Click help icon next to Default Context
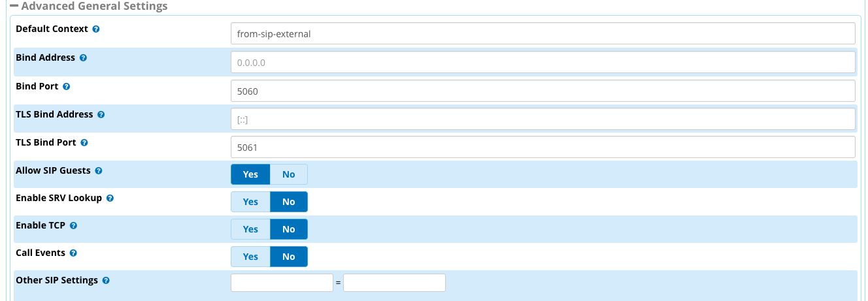The image size is (868, 301). (x=96, y=29)
